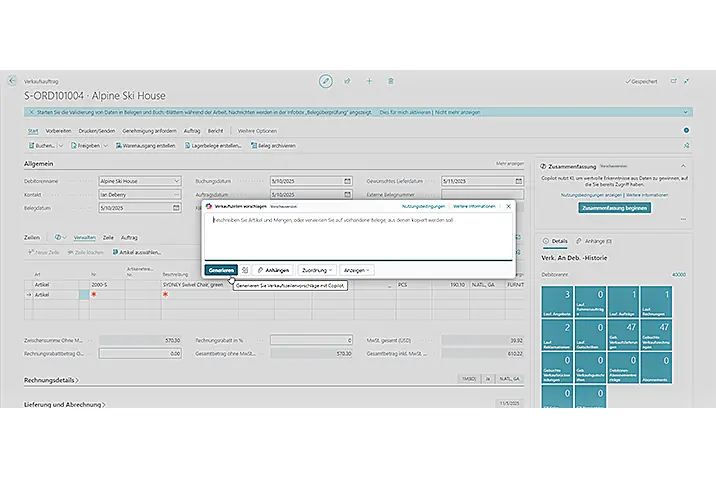Open the Vorbereiten tab
Screen dimensions: 716x478
[58, 131]
